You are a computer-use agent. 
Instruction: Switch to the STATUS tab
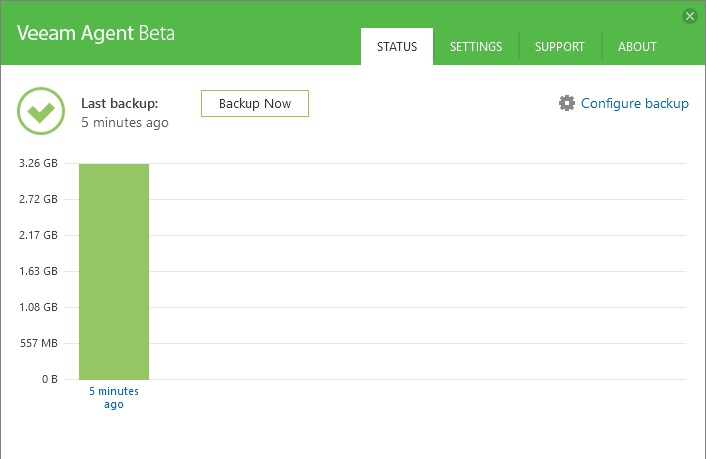pos(397,47)
